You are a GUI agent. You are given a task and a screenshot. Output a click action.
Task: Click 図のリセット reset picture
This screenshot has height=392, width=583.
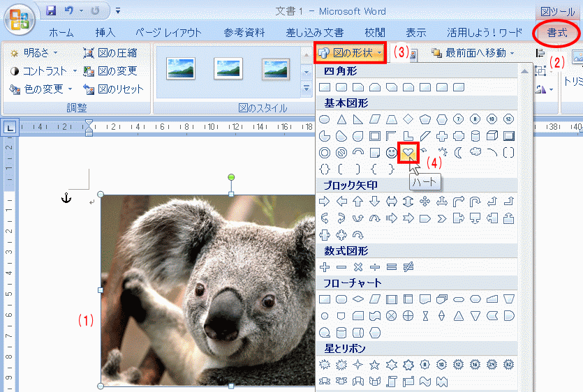(113, 89)
